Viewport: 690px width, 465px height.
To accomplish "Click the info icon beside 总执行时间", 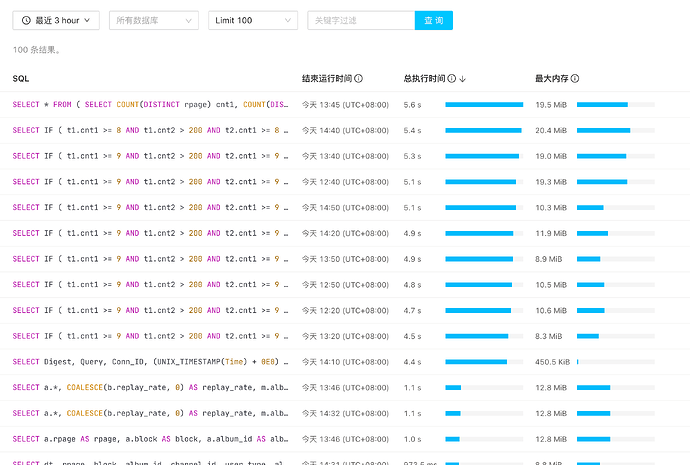I will pyautogui.click(x=452, y=78).
